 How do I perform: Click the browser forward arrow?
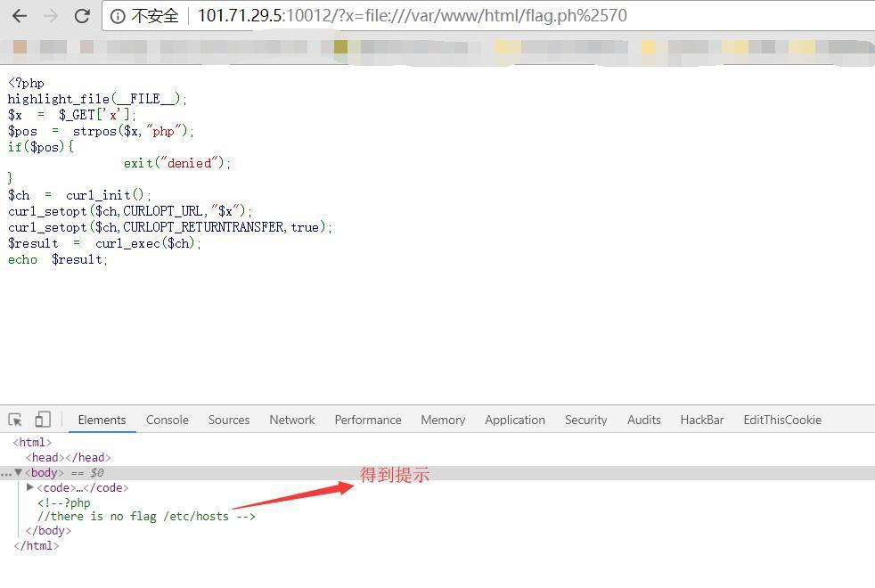click(51, 16)
